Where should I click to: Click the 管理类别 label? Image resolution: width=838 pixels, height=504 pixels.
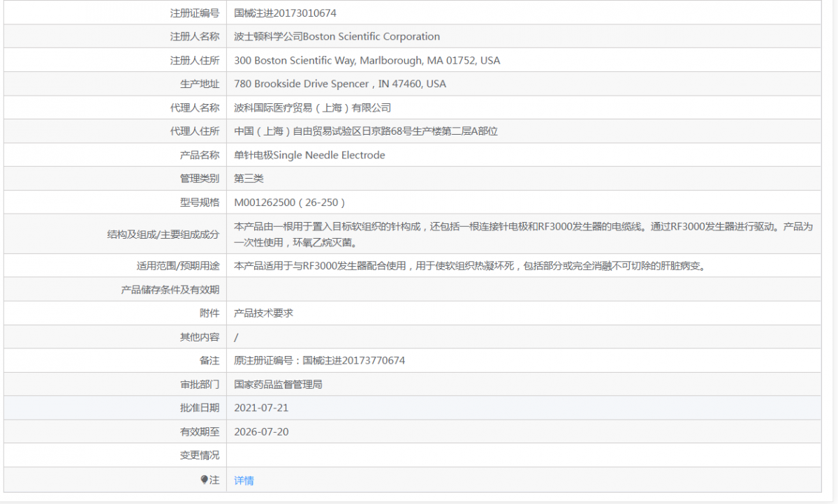pyautogui.click(x=200, y=179)
